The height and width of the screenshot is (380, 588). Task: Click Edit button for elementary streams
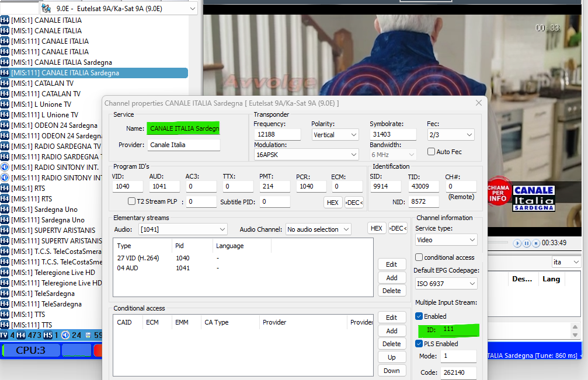[x=391, y=264]
